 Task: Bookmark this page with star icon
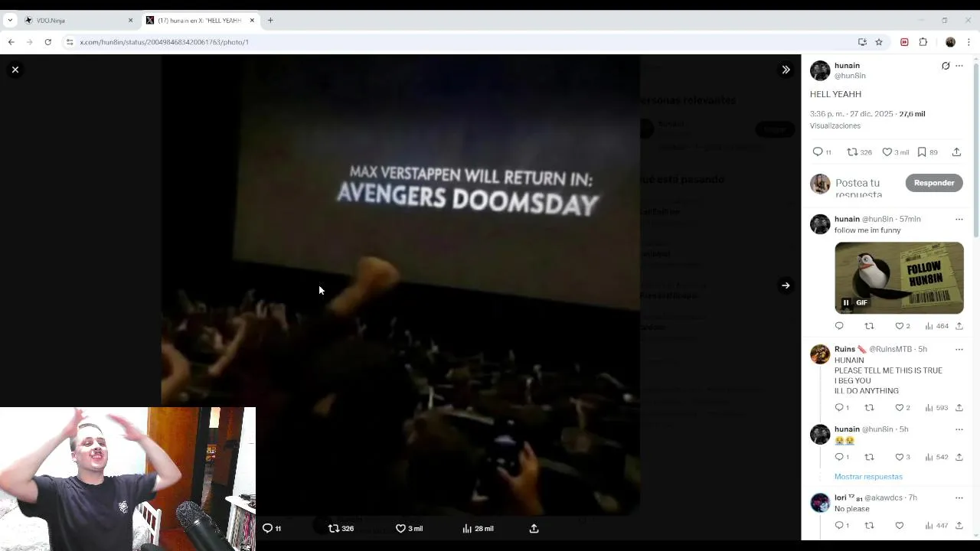pos(879,42)
